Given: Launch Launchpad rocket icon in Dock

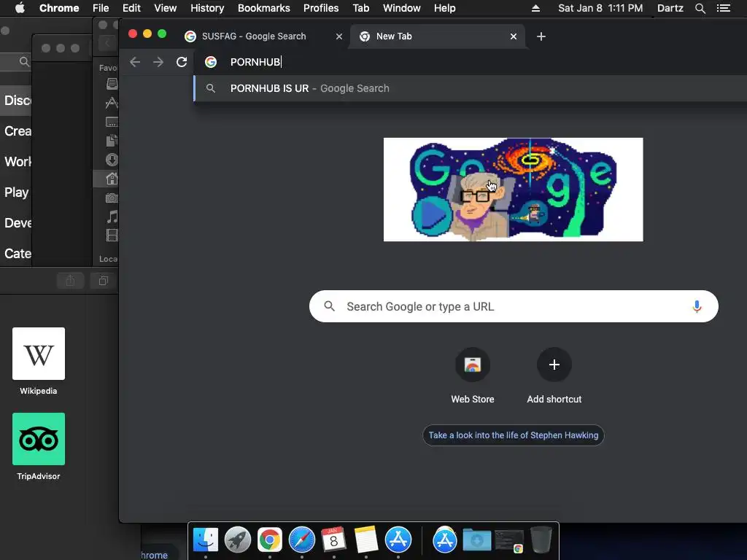Looking at the screenshot, I should (x=238, y=540).
